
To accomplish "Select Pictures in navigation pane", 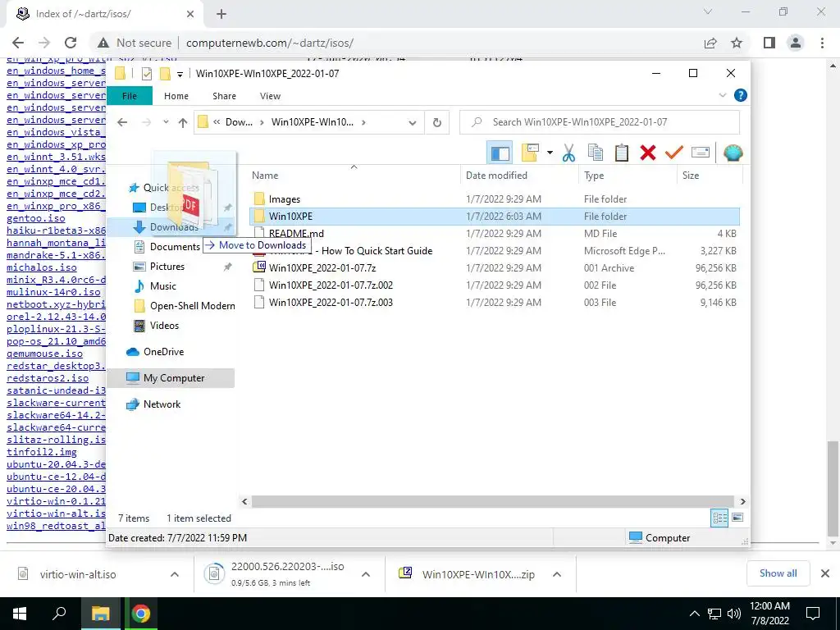I will pyautogui.click(x=167, y=267).
